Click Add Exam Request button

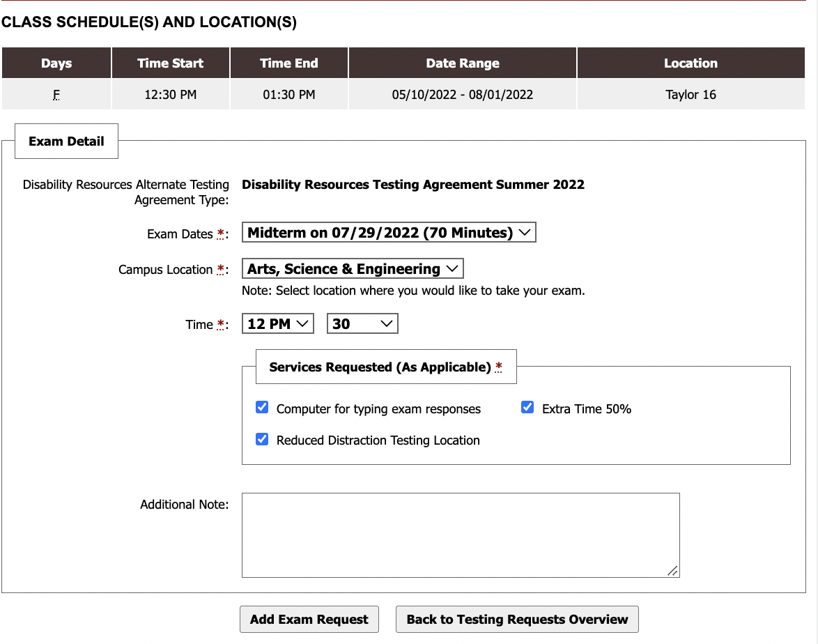point(309,620)
